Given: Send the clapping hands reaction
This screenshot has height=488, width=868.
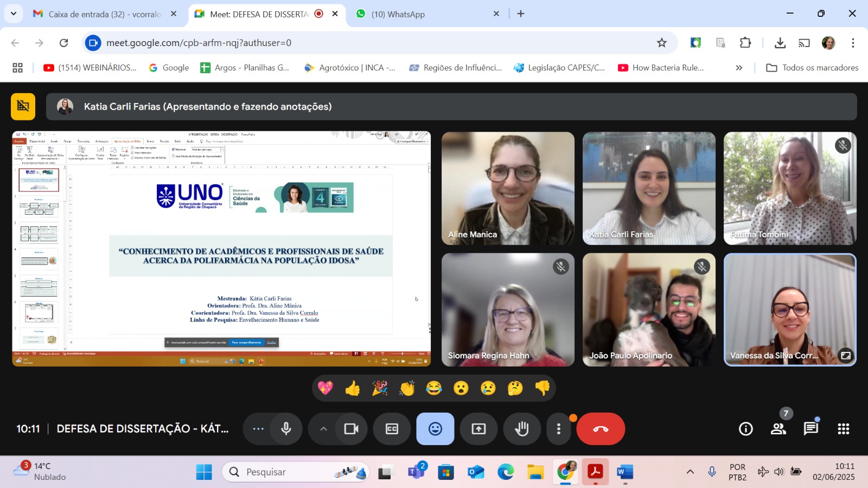Looking at the screenshot, I should (x=407, y=388).
